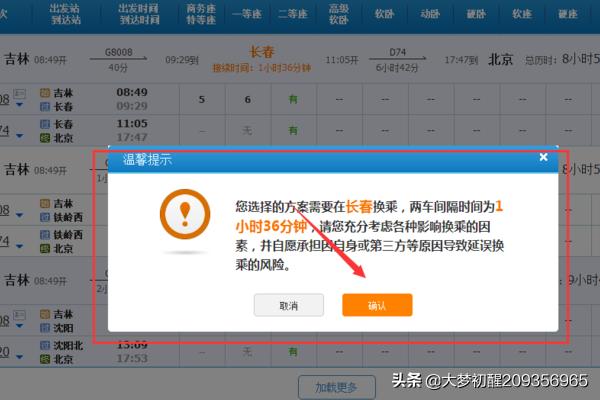
Task: Expand stop details arrow in 吉林–长春 row
Action: pyautogui.click(x=20, y=105)
